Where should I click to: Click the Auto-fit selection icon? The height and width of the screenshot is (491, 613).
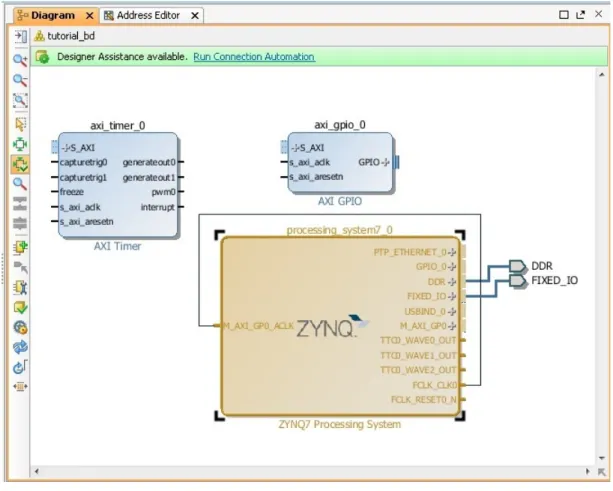[x=20, y=144]
